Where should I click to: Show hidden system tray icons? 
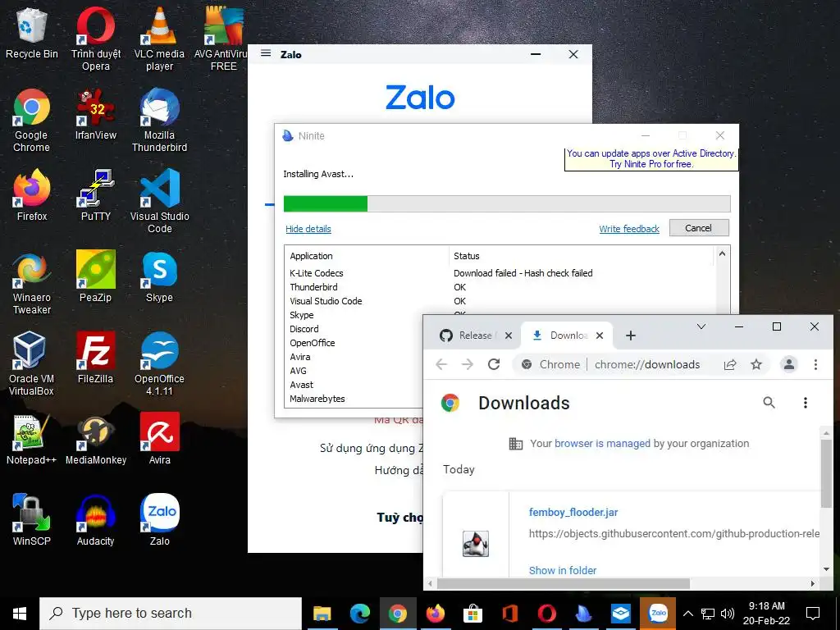click(x=688, y=614)
